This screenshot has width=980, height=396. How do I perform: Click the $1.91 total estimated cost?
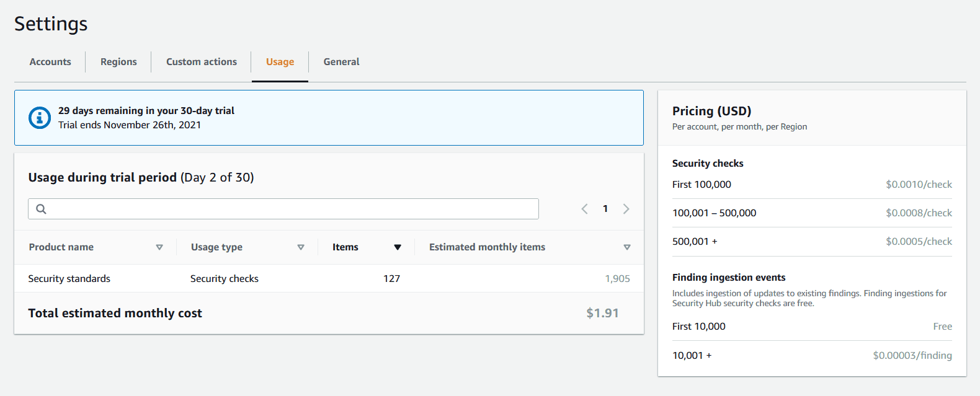[602, 313]
